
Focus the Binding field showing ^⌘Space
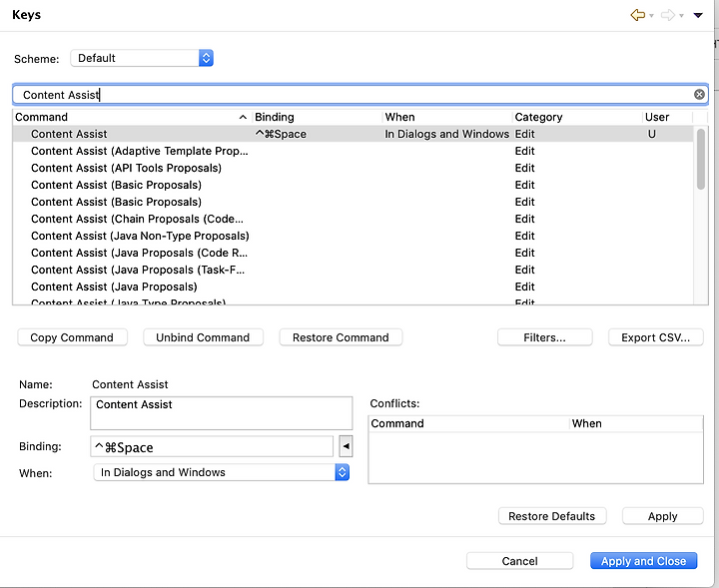click(212, 447)
